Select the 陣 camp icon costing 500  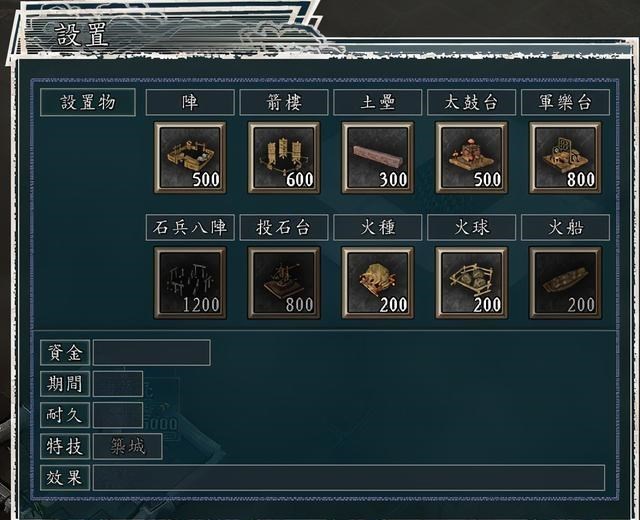pos(190,158)
